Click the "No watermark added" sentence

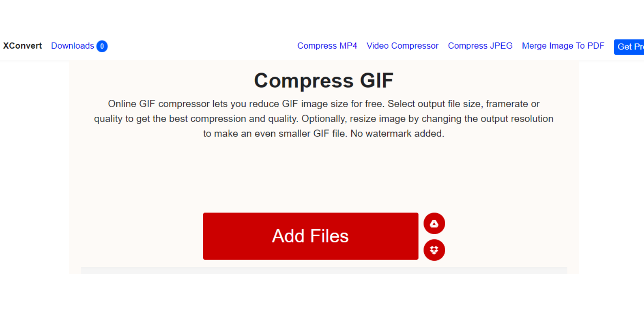(397, 134)
